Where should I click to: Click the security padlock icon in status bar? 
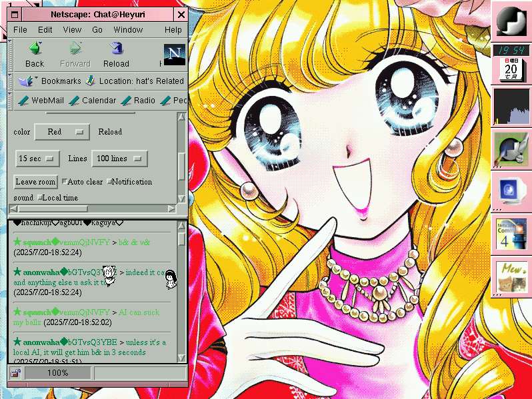(15, 373)
